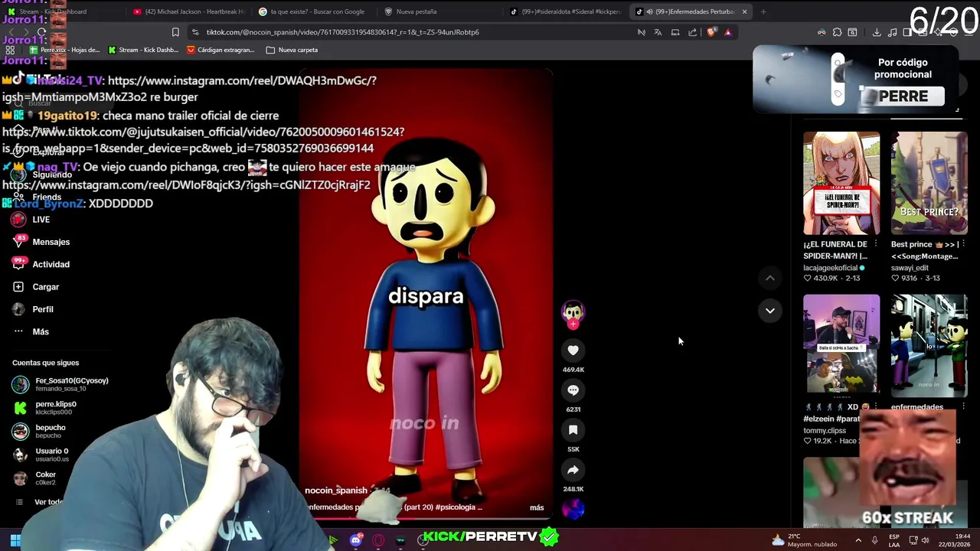The image size is (980, 551).
Task: Open the bookmarks bar apps grid icon
Action: coord(10,50)
